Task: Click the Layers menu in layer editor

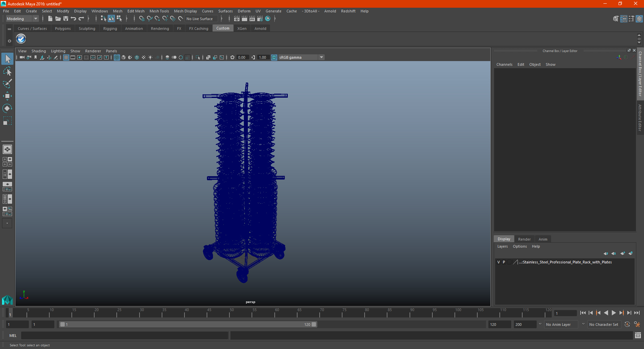Action: [502, 246]
